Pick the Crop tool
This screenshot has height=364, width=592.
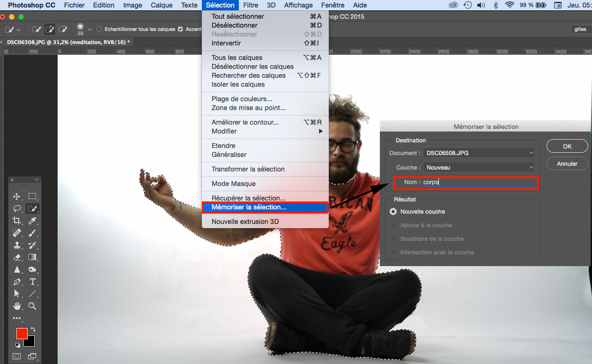point(17,221)
